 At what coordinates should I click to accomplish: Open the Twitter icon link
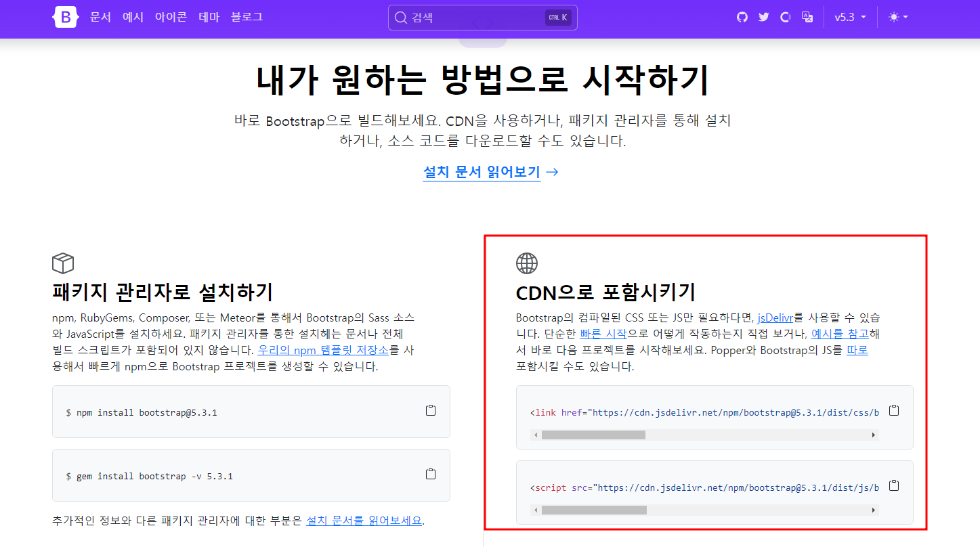(764, 18)
